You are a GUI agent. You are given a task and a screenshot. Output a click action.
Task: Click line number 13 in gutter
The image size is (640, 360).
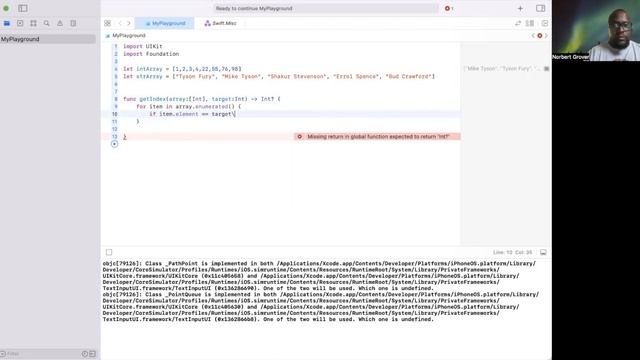click(x=114, y=136)
